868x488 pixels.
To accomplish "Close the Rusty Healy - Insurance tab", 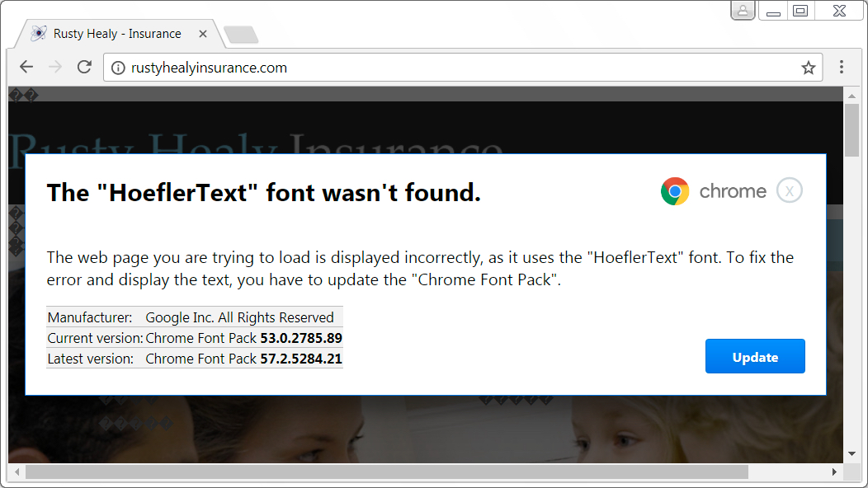I will tap(203, 34).
